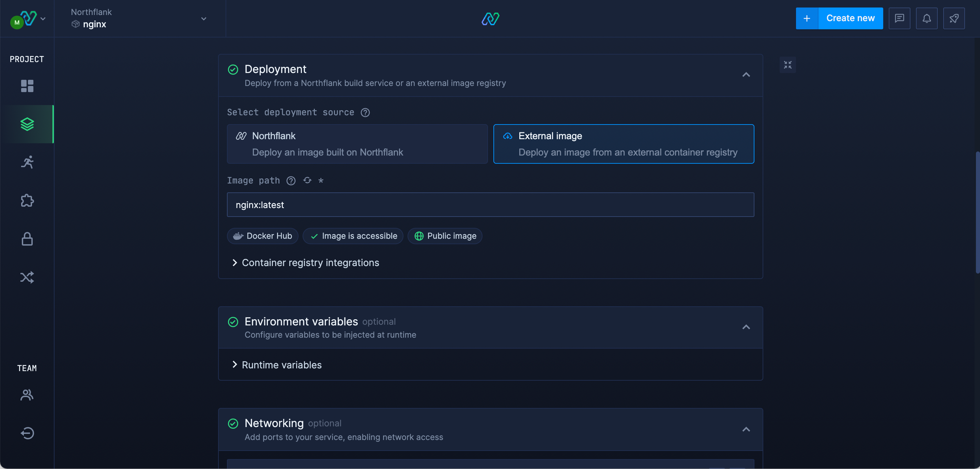Click the Create new button
The width and height of the screenshot is (980, 469).
pyautogui.click(x=850, y=18)
